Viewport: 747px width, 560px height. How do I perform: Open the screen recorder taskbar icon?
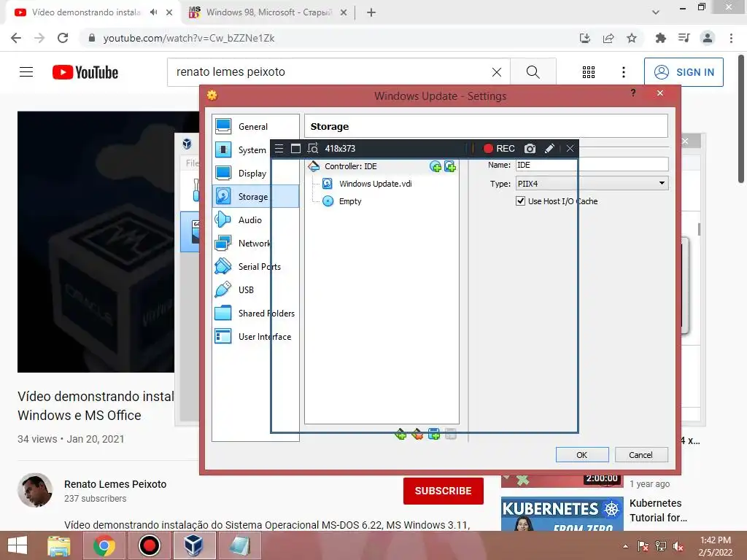click(149, 545)
